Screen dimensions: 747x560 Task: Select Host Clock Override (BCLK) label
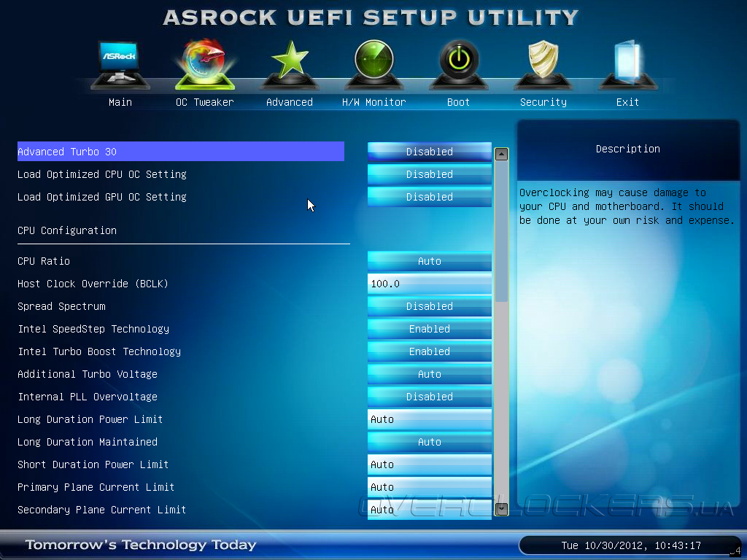point(93,284)
